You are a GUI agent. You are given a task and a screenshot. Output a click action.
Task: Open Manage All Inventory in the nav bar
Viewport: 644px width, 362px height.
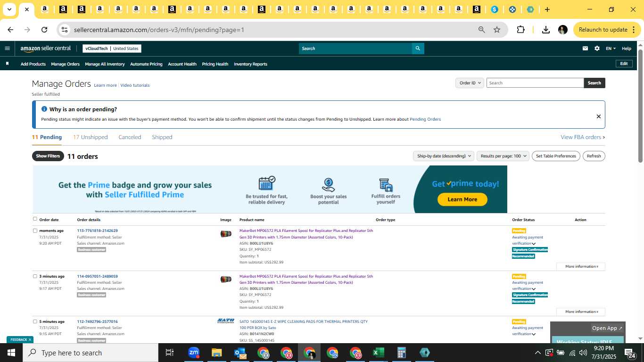(105, 64)
